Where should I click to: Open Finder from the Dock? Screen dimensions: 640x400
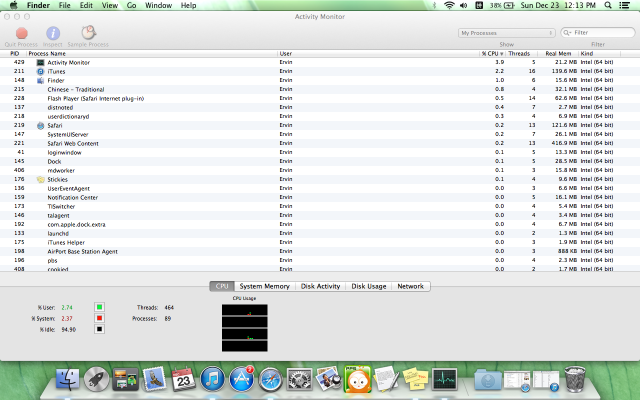point(67,380)
